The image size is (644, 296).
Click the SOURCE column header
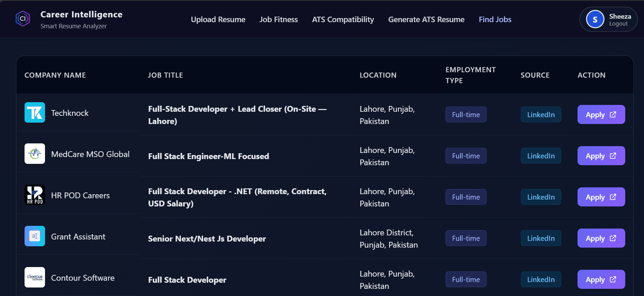pyautogui.click(x=535, y=75)
